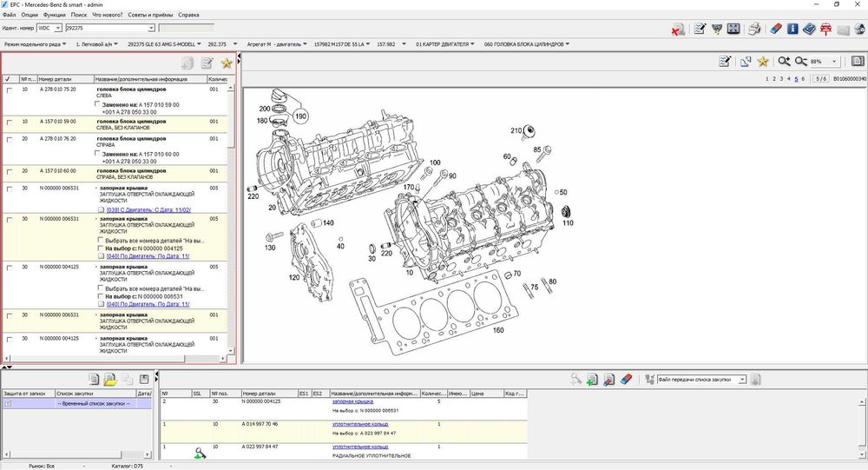Click the printer icon in the top toolbar

tap(754, 29)
